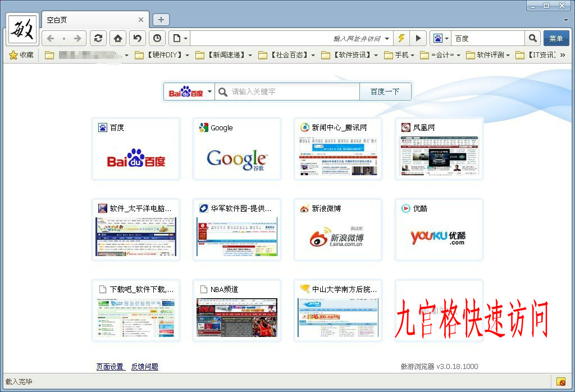Click the status bar popup blocker icon
575x392 pixels.
(560, 381)
